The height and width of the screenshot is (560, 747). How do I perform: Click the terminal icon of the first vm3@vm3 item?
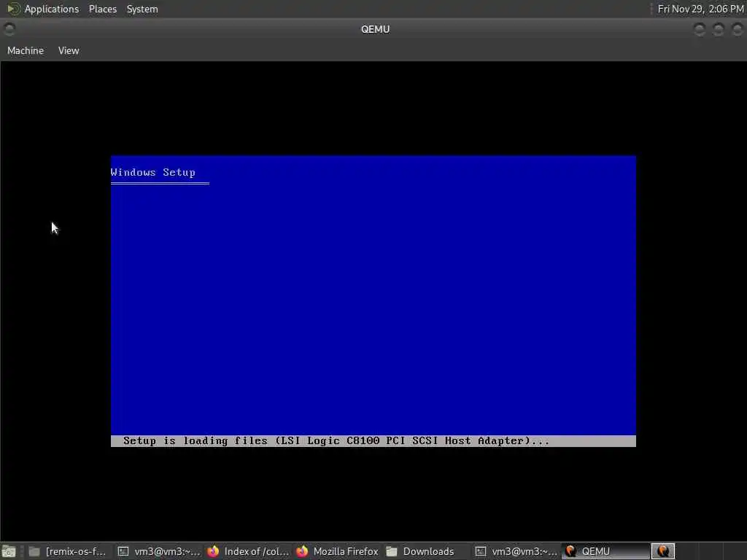(x=123, y=551)
